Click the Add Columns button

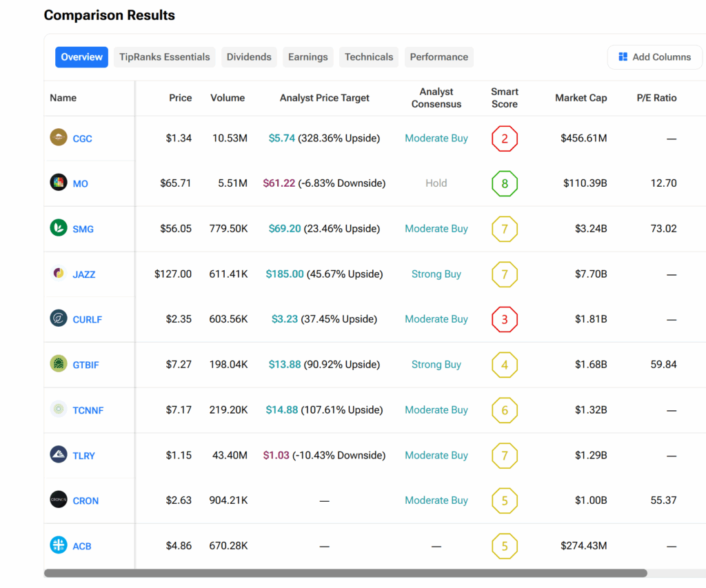(655, 57)
